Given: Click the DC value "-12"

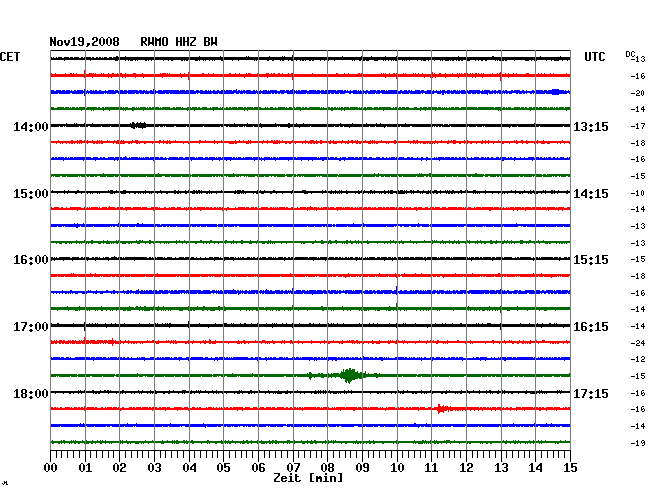Looking at the screenshot, I should [638, 359].
